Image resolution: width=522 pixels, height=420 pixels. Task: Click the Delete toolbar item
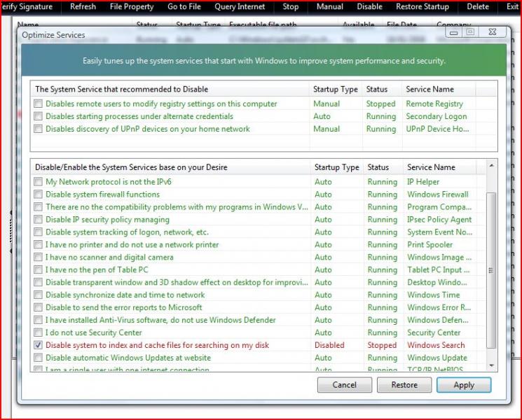point(478,7)
